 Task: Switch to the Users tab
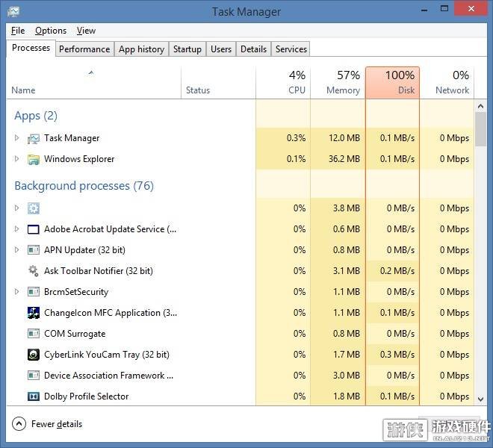pos(221,49)
